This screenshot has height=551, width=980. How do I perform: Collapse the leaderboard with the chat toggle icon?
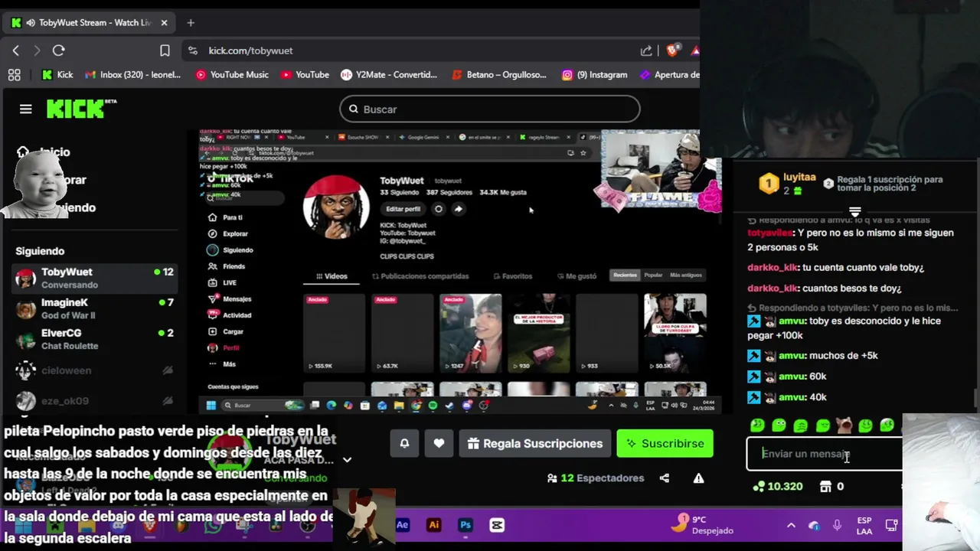pyautogui.click(x=855, y=211)
